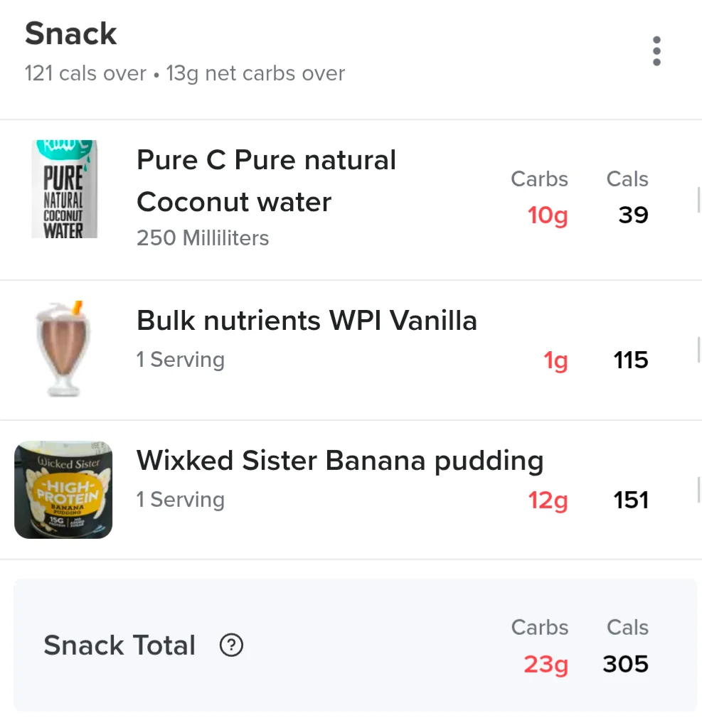Open the coconut water carton thumbnail
702x728 pixels.
64,189
